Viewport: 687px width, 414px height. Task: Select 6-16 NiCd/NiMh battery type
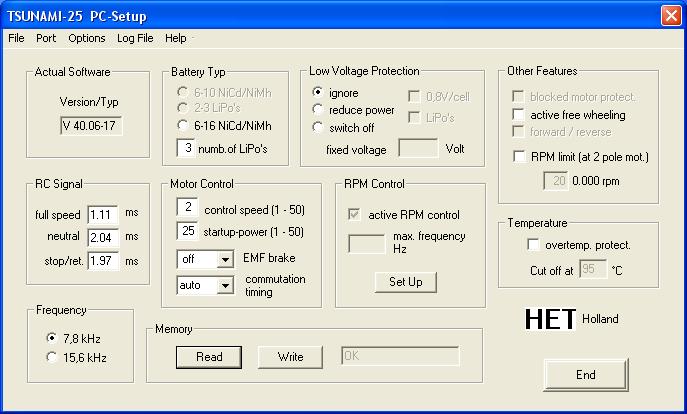pos(182,126)
